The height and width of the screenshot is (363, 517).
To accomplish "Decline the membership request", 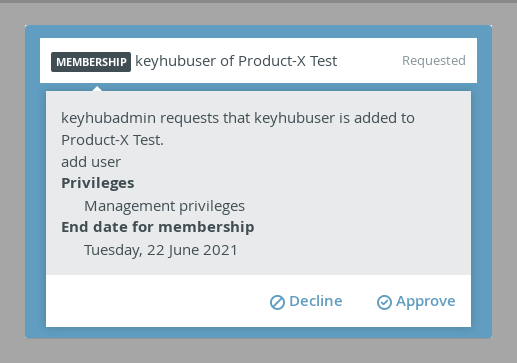I will [x=306, y=302].
